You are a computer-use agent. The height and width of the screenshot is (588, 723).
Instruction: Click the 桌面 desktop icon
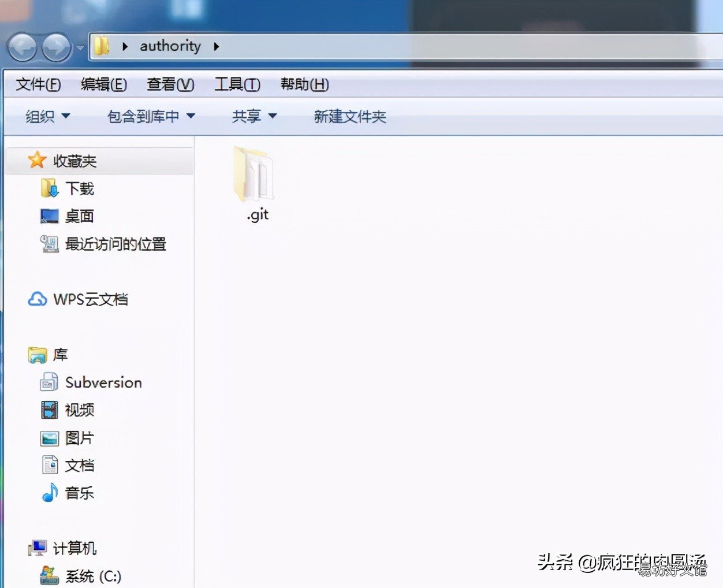[x=50, y=216]
